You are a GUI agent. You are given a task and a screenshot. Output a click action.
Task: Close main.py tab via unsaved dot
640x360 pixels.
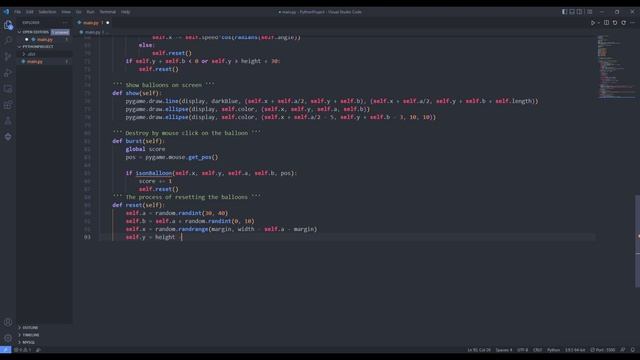click(x=108, y=23)
